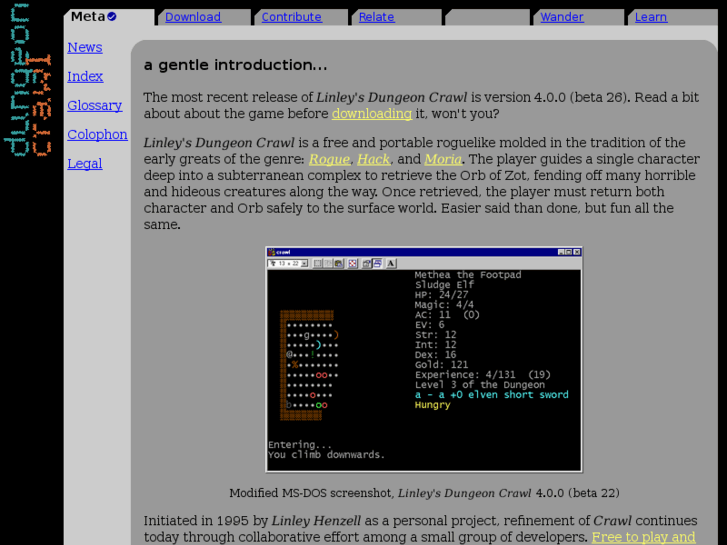
Task: Open the Index sidebar link
Action: [x=85, y=76]
